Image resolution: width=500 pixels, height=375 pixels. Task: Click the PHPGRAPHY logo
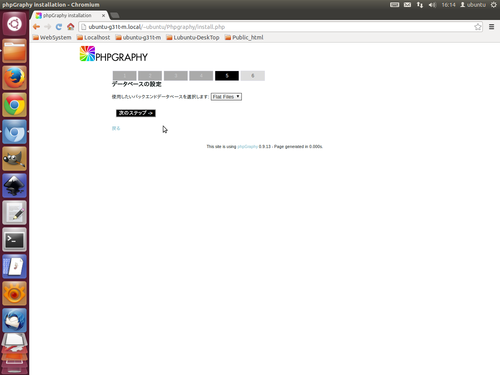coord(114,54)
